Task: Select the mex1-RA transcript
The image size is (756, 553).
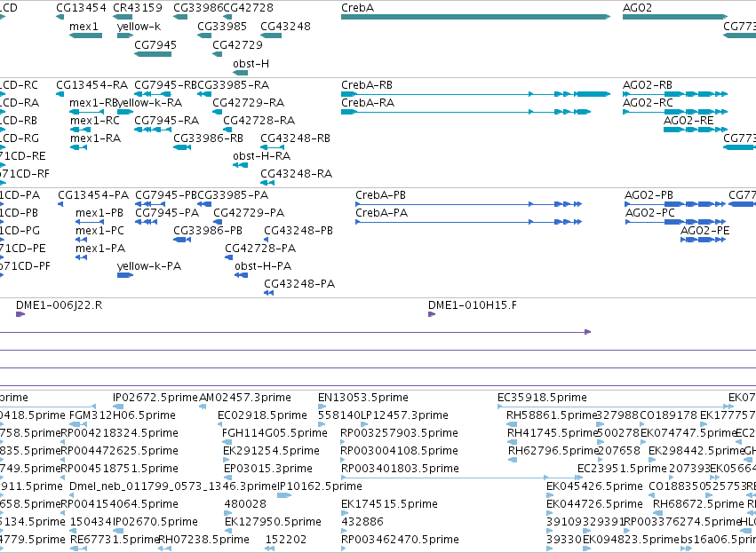Action: tap(78, 147)
